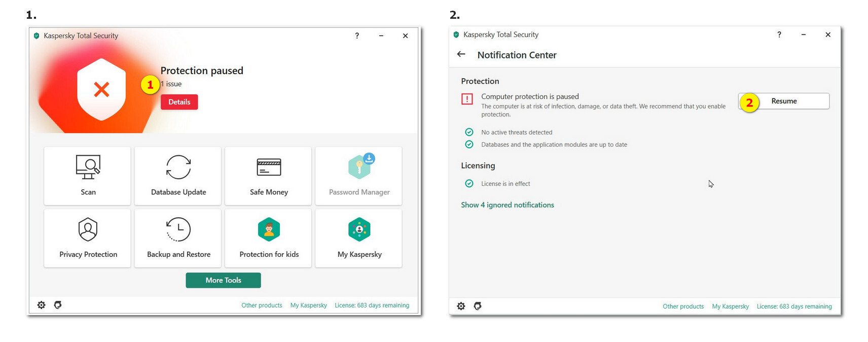Open Backup and Restore tile

(178, 238)
